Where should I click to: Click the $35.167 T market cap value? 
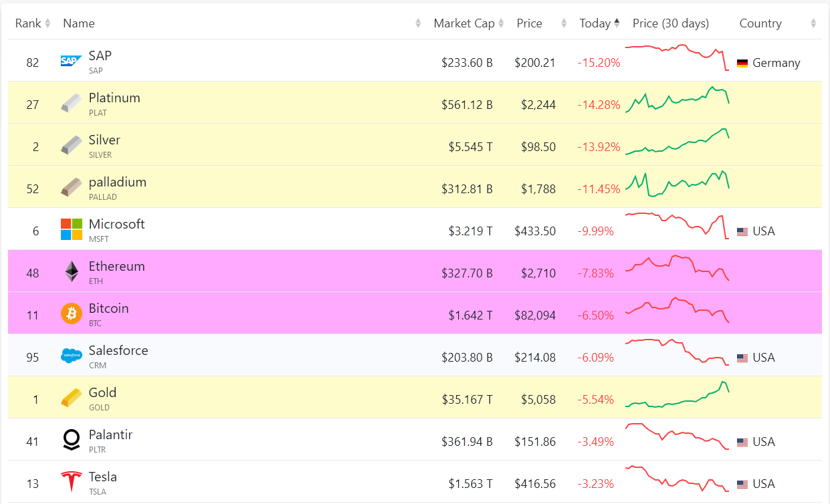(x=467, y=400)
